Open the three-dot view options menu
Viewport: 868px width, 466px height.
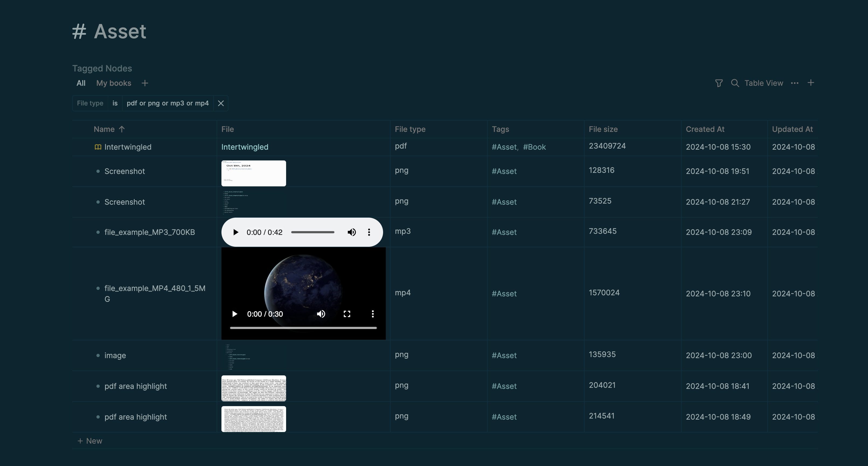tap(794, 83)
